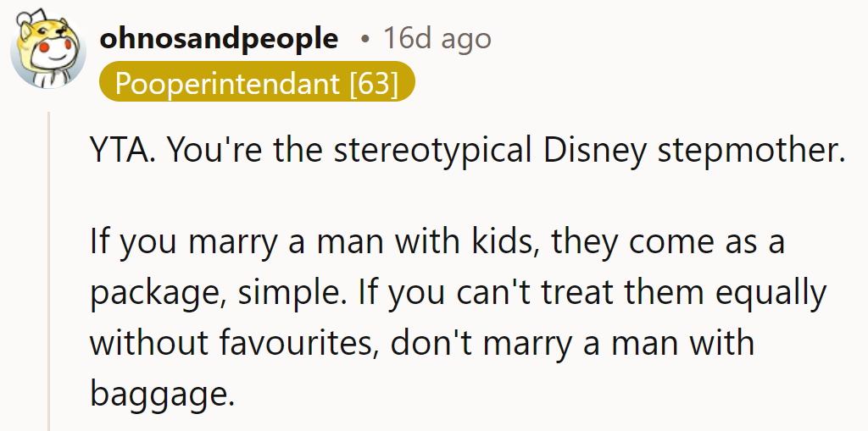Click the ohnosandpeople user avatar
Screen dimensions: 868x431
(x=47, y=50)
